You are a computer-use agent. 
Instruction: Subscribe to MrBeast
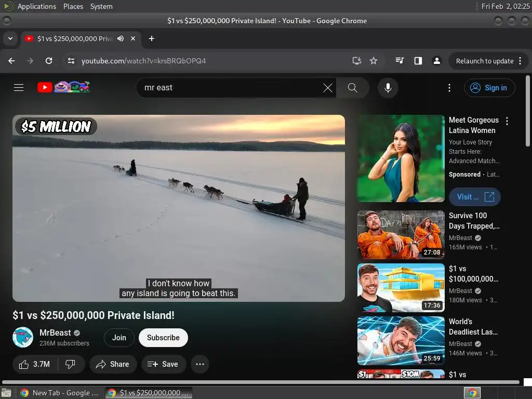(x=163, y=338)
